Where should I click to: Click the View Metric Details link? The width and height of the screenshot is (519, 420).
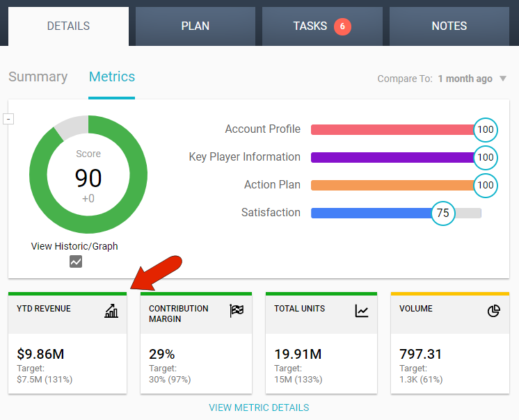259,407
